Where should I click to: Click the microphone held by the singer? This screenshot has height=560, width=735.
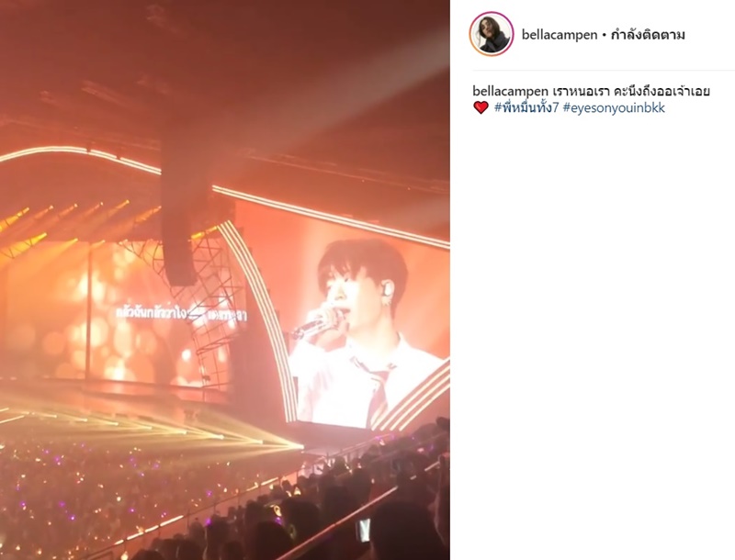click(x=313, y=324)
